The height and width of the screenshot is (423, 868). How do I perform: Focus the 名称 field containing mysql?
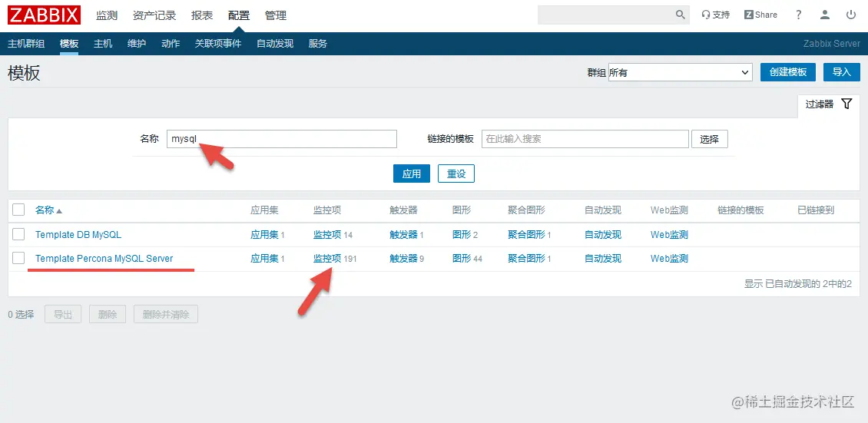282,139
